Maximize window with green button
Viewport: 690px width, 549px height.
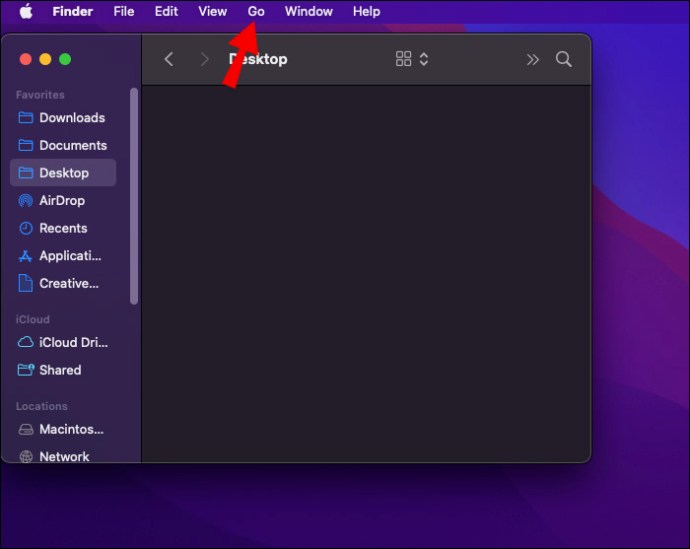click(x=65, y=59)
